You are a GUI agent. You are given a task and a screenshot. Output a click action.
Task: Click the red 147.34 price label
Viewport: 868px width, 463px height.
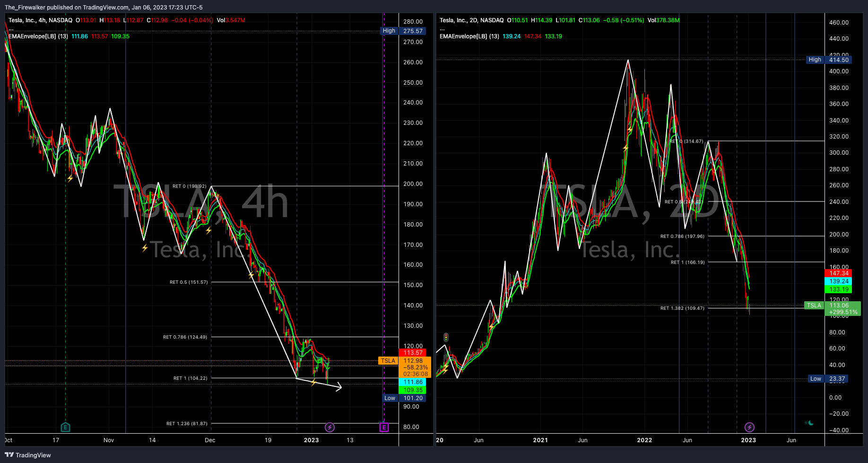point(839,273)
